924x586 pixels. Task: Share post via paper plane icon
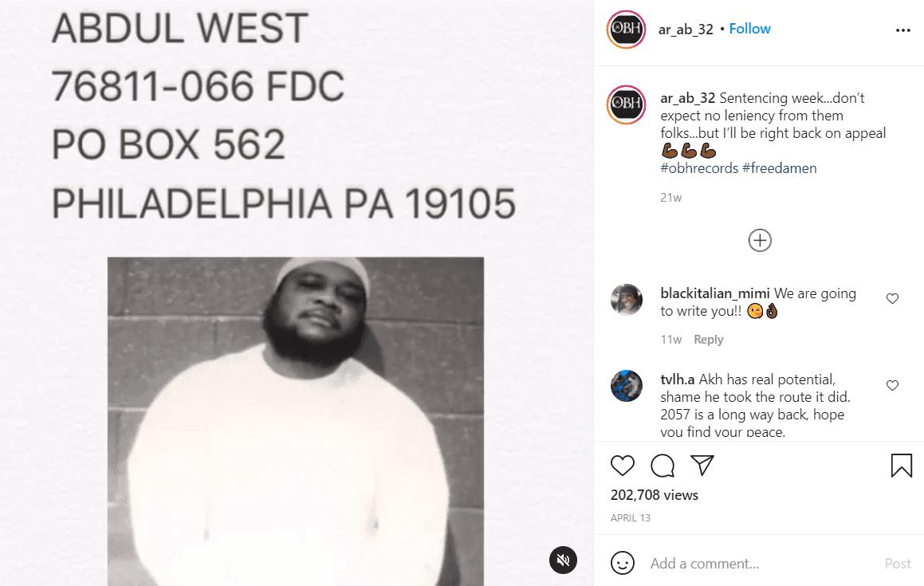(702, 465)
